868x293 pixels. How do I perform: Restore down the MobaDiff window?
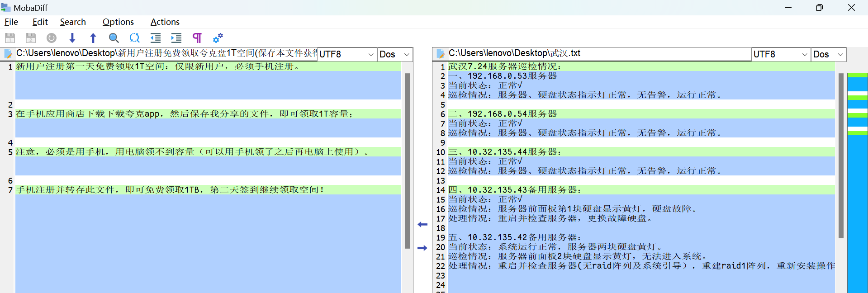click(819, 8)
